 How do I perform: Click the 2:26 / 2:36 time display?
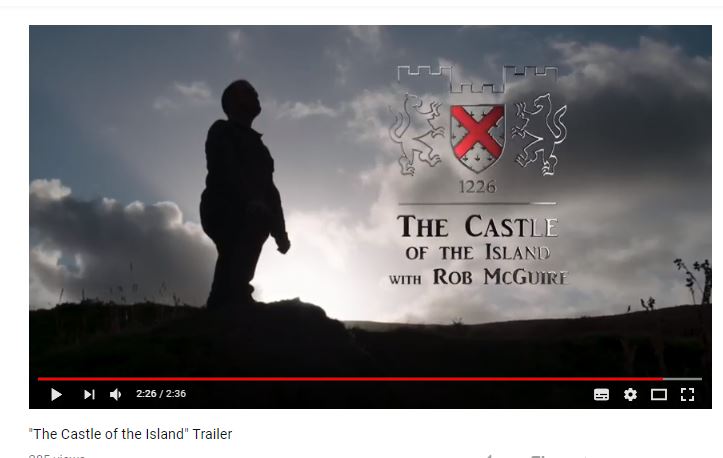[x=161, y=394]
